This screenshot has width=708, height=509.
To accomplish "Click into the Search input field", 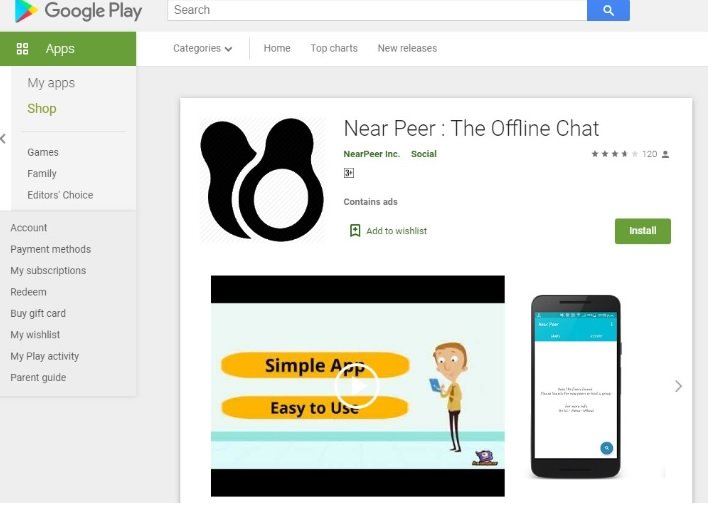I will pos(377,10).
